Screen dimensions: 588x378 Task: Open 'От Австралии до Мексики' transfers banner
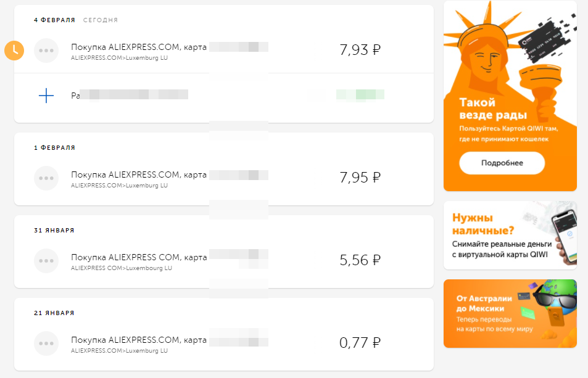(510, 314)
